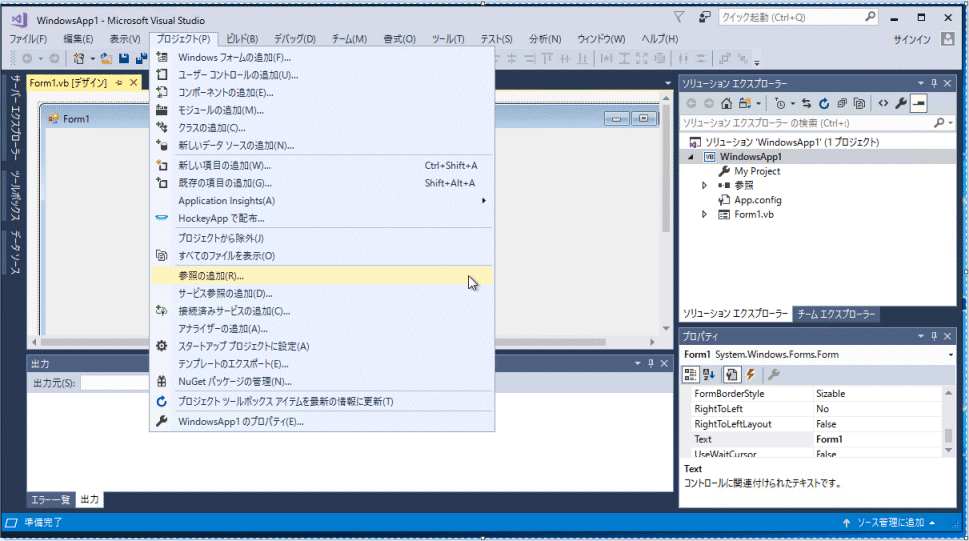The image size is (969, 541).
Task: Click the Solution Explorer search field
Action: click(x=806, y=123)
